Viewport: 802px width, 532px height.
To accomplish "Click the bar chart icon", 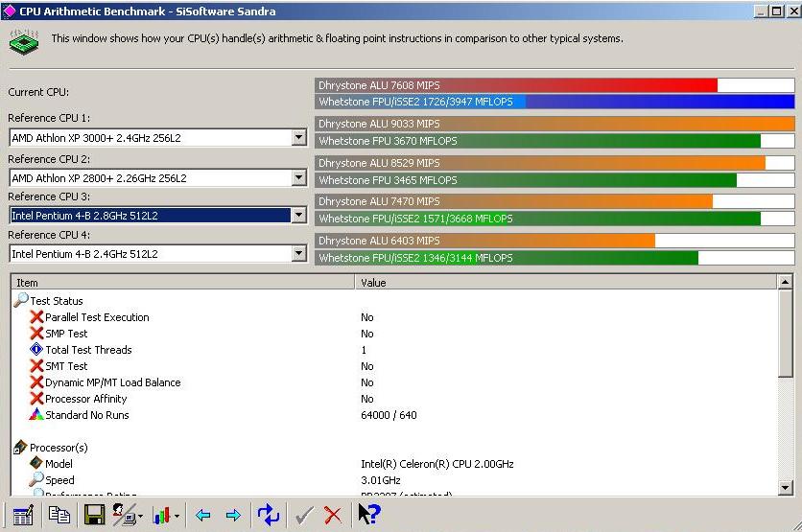I will click(161, 515).
